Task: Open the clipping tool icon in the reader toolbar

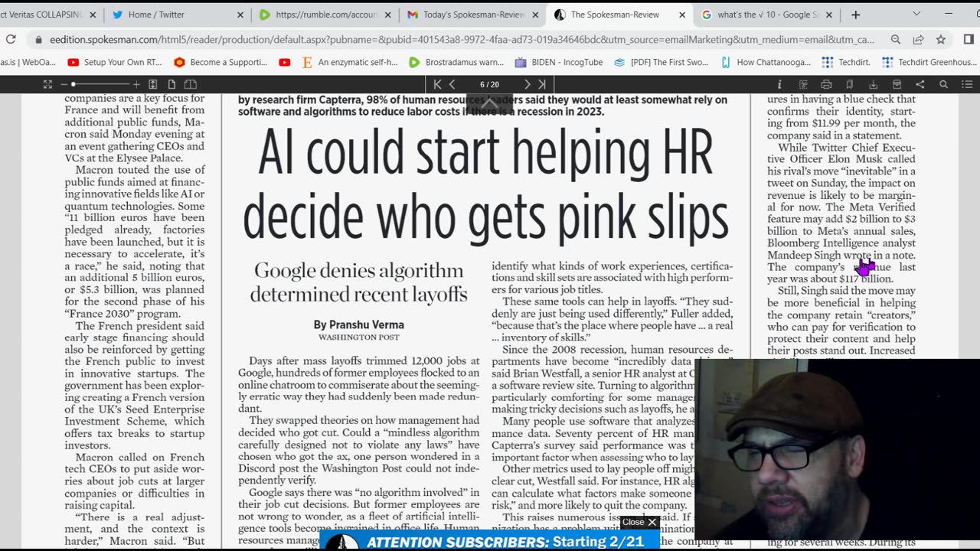Action: pos(803,84)
